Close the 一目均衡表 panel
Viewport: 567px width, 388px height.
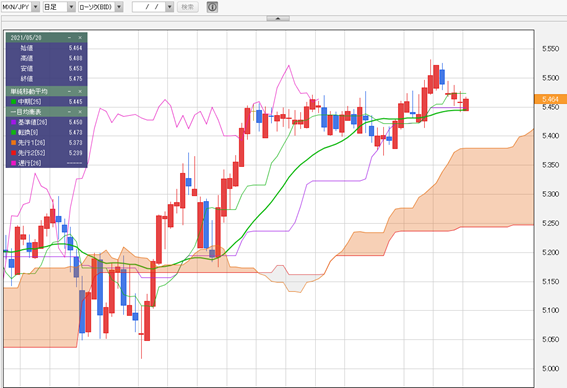coord(80,112)
